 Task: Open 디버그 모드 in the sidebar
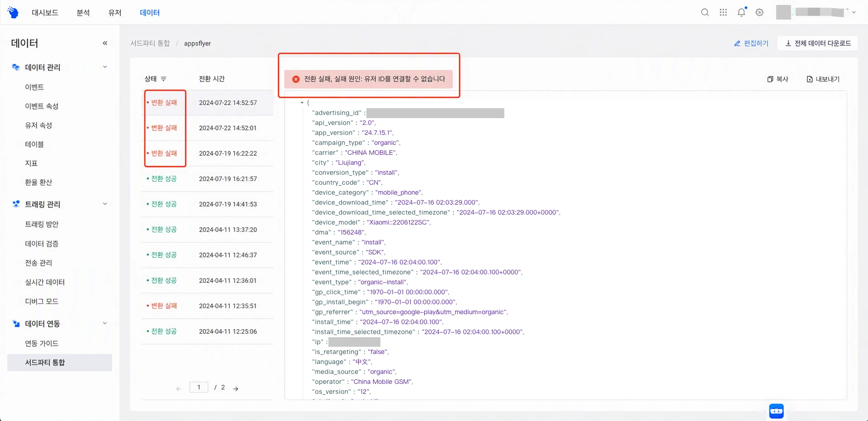pos(42,301)
